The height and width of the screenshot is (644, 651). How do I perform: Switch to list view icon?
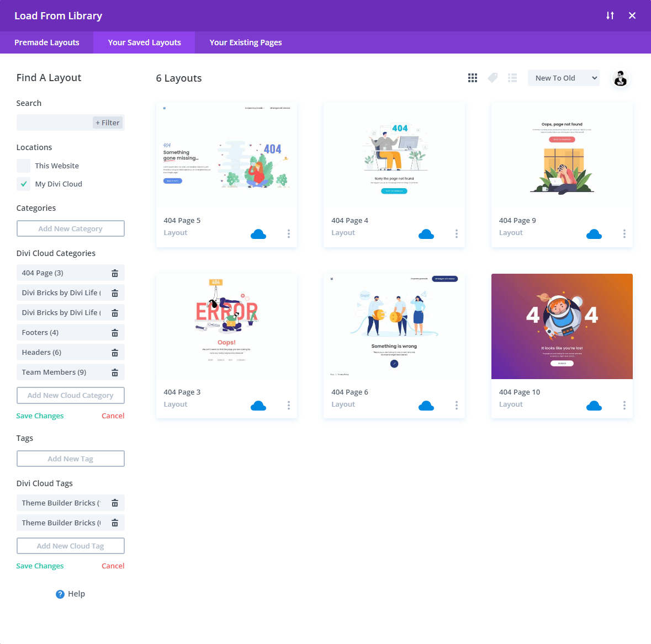click(x=512, y=78)
